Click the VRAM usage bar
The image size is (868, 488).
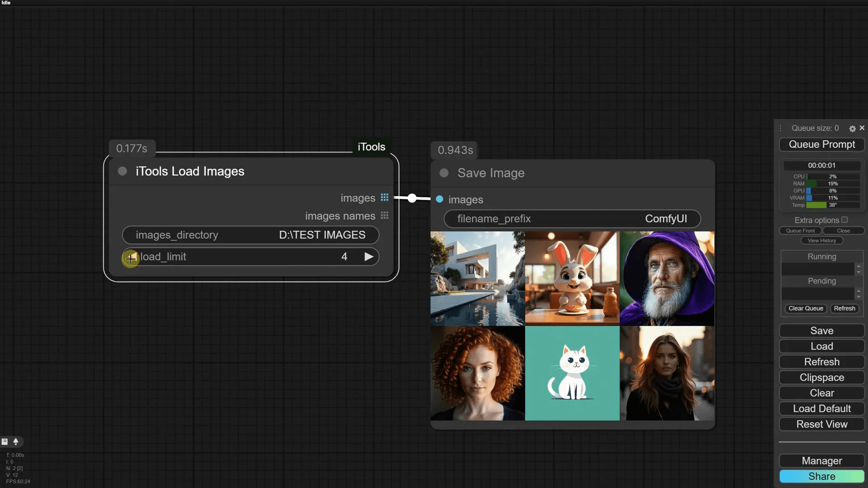[833, 198]
